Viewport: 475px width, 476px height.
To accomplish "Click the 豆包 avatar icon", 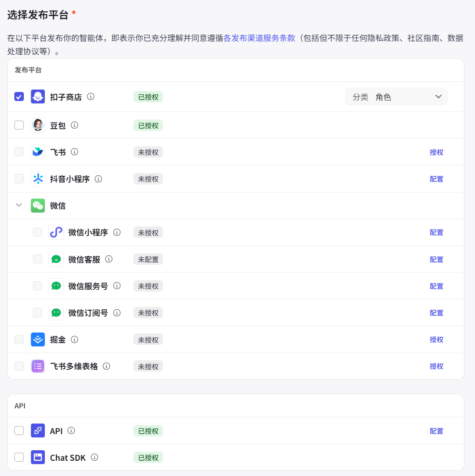I will 38,125.
